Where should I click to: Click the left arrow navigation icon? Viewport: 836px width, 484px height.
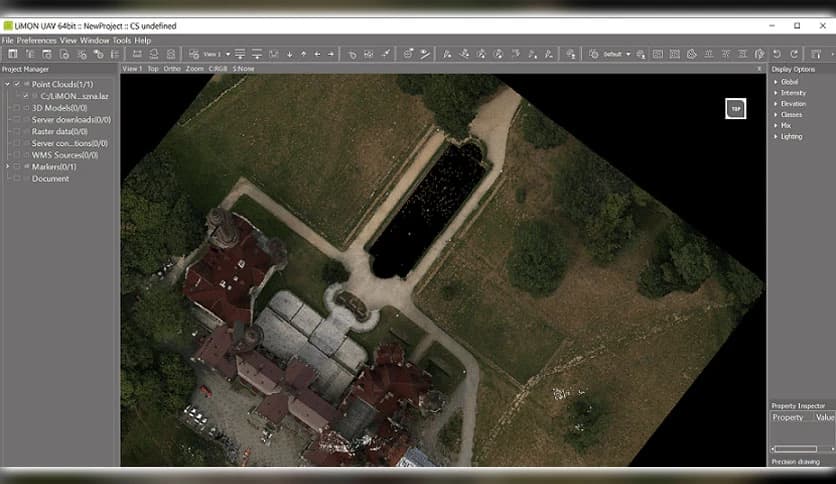tap(317, 54)
